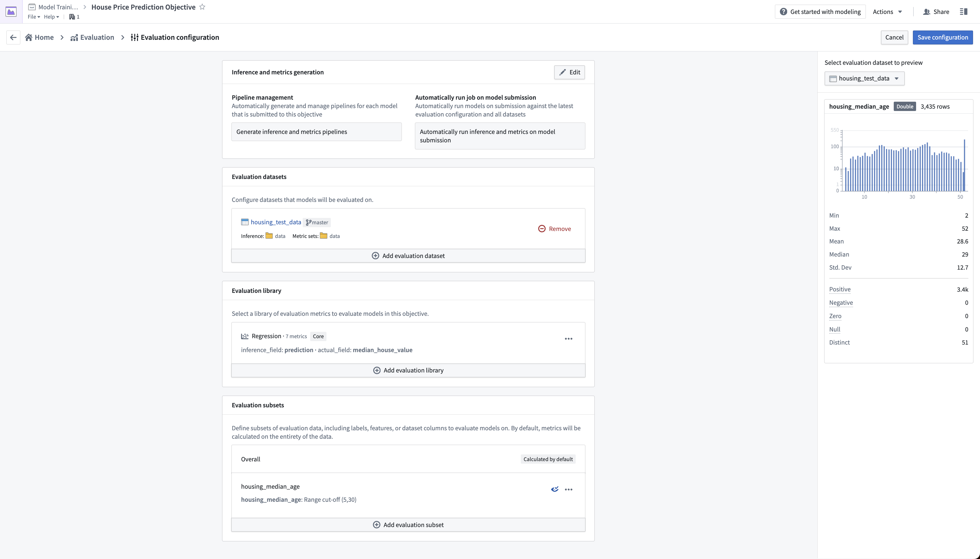
Task: Toggle preview eye icon for housing_median_age subset
Action: click(x=555, y=489)
